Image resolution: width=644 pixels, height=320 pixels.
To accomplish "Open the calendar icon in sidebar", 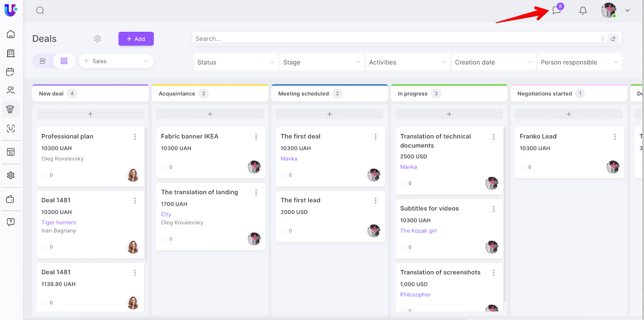I will point(11,72).
